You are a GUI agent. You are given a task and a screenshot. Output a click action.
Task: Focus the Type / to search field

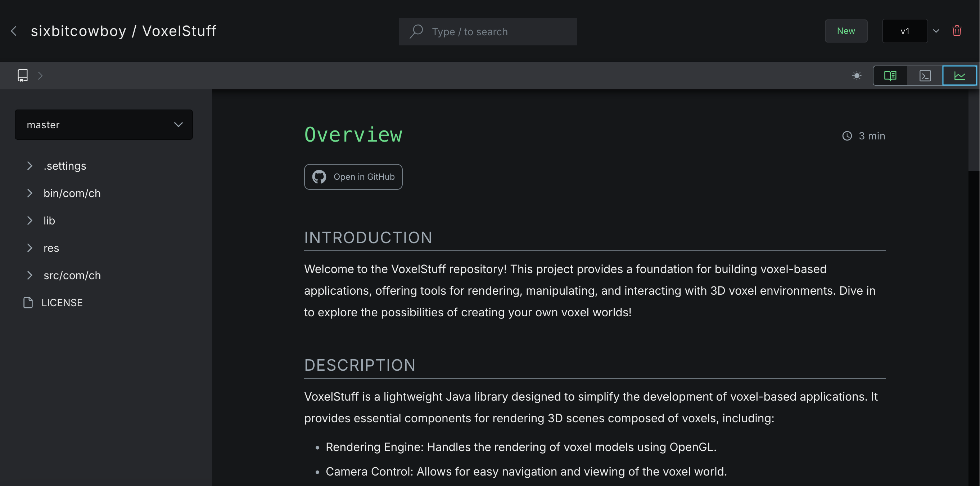488,32
